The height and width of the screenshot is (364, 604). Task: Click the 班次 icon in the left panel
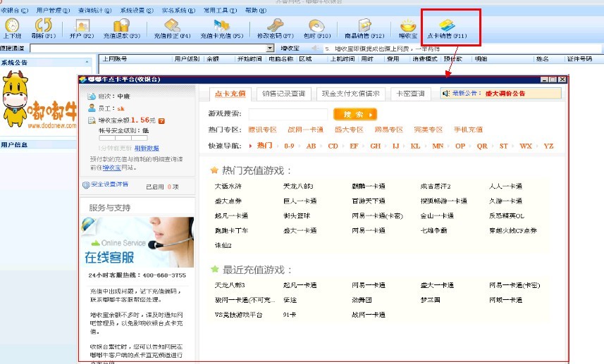[x=92, y=96]
